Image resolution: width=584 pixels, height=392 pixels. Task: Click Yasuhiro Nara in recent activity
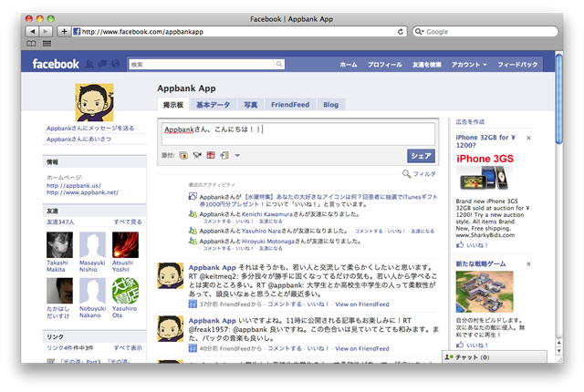[261, 231]
